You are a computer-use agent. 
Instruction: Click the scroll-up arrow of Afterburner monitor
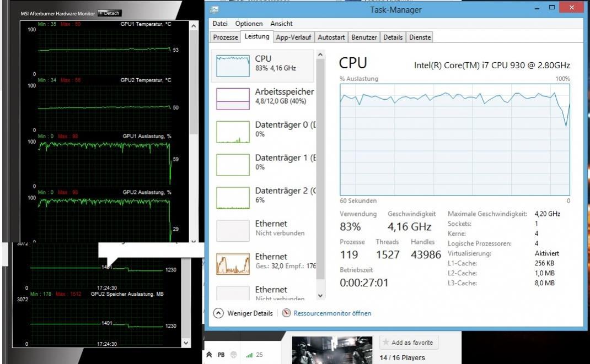194,26
